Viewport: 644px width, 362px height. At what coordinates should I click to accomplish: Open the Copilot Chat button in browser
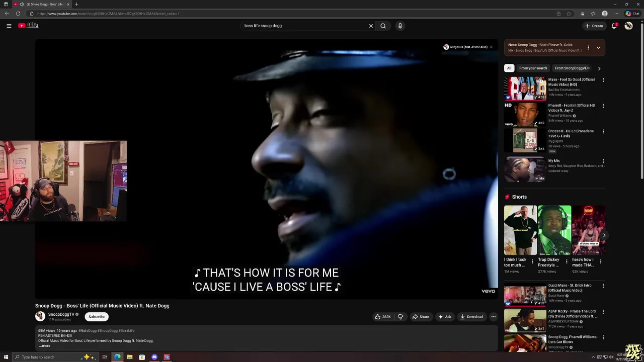pos(631,14)
